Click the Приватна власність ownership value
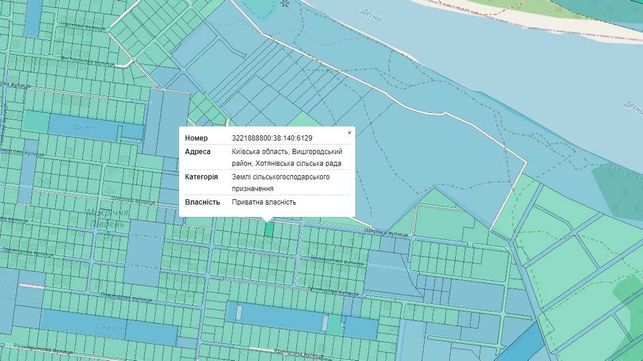Image resolution: width=643 pixels, height=361 pixels. pyautogui.click(x=264, y=202)
